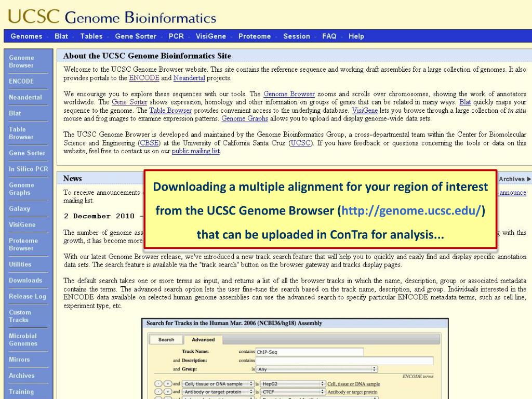532x399 pixels.
Task: Open the 'Antibody or target protein' term dropdown
Action: click(x=218, y=392)
